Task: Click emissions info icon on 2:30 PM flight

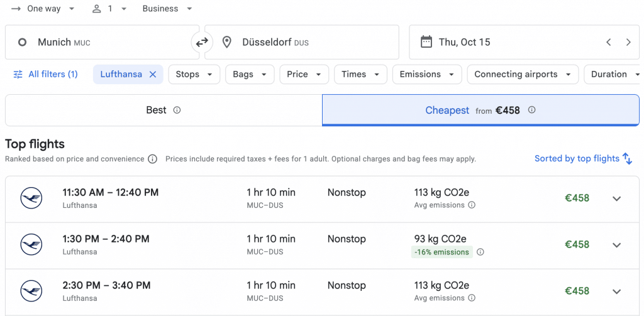Action: pyautogui.click(x=472, y=298)
